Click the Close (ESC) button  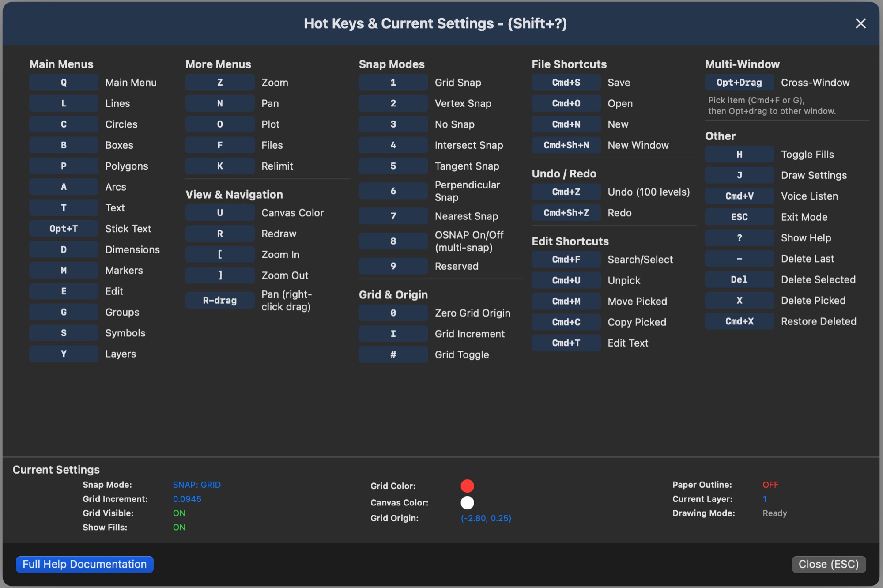829,564
